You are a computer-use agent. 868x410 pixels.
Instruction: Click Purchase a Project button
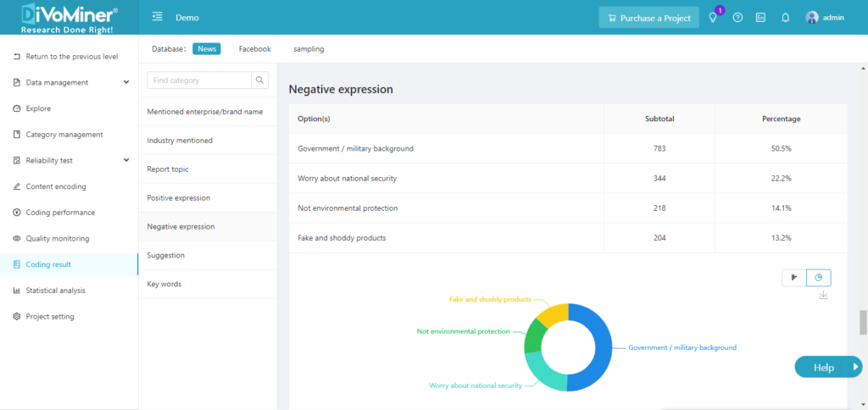[x=648, y=18]
